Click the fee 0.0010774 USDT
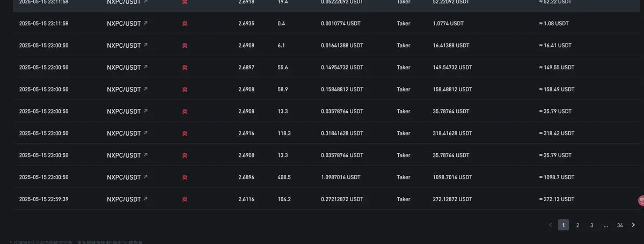Viewport: 644px width, 244px height. click(x=341, y=24)
